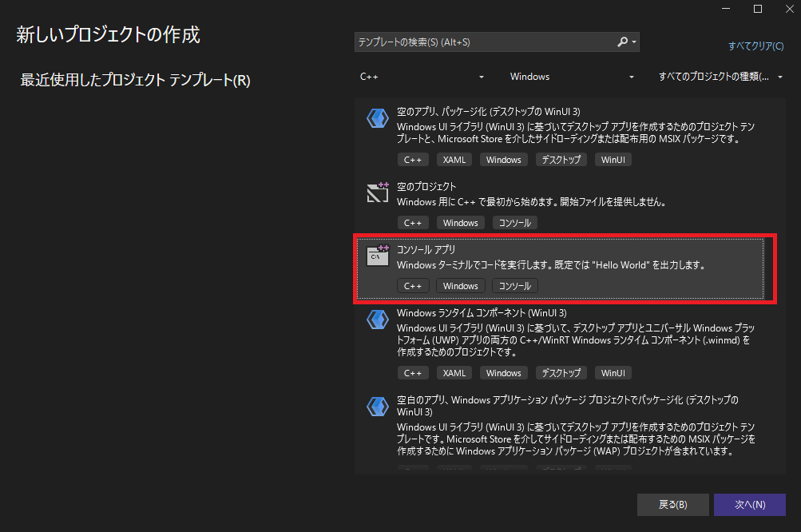Select the 空のプロジェクト template title
Screen dimensions: 801x532
[426, 187]
